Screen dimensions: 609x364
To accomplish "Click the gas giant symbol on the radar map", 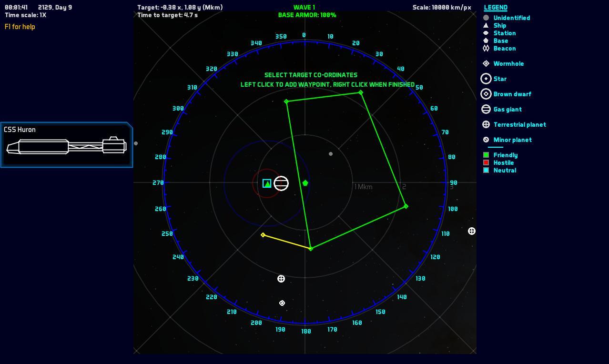I will [281, 183].
